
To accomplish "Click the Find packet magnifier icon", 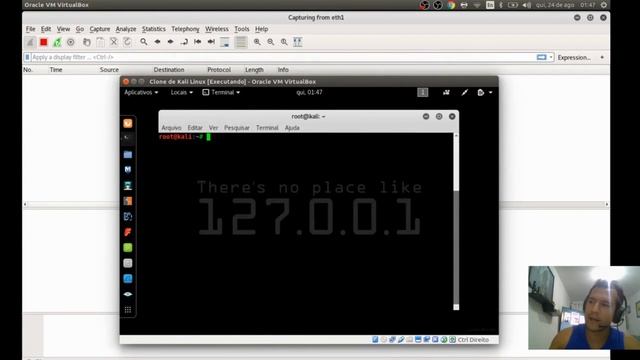I will pyautogui.click(x=144, y=42).
